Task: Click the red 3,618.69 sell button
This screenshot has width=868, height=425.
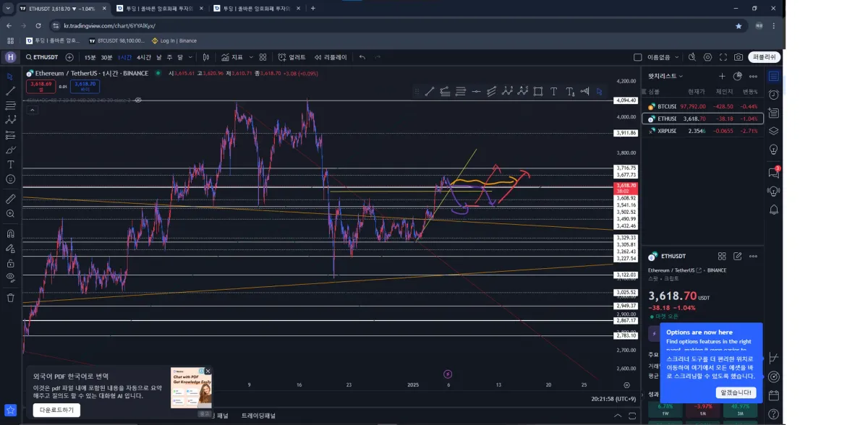Action: click(41, 86)
